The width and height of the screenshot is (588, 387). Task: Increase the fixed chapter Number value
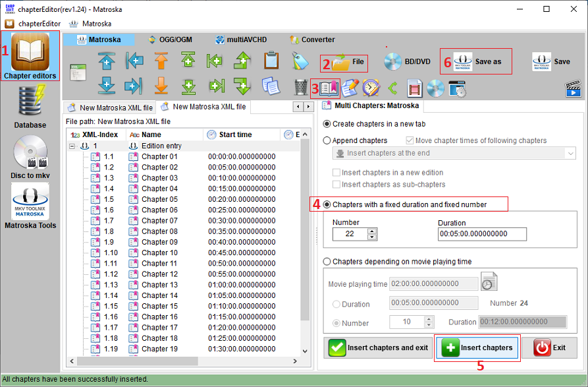pos(371,231)
